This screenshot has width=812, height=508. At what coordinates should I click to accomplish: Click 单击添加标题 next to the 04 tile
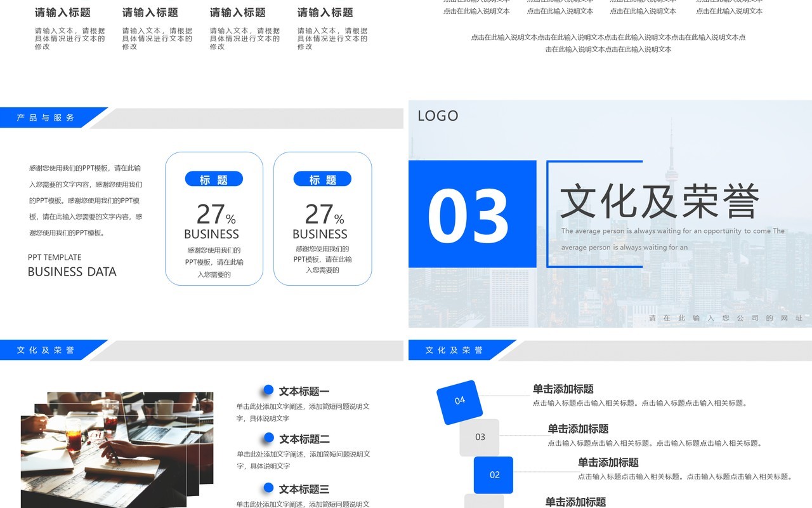coord(563,389)
